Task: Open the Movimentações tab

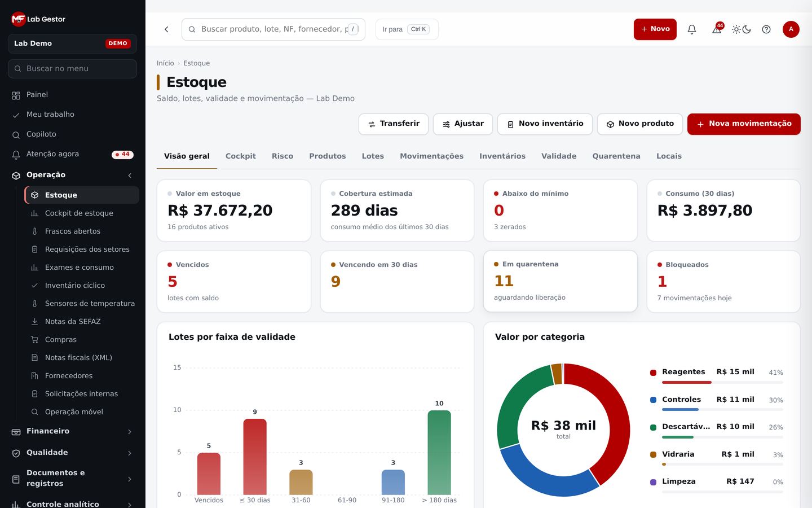Action: (x=431, y=156)
